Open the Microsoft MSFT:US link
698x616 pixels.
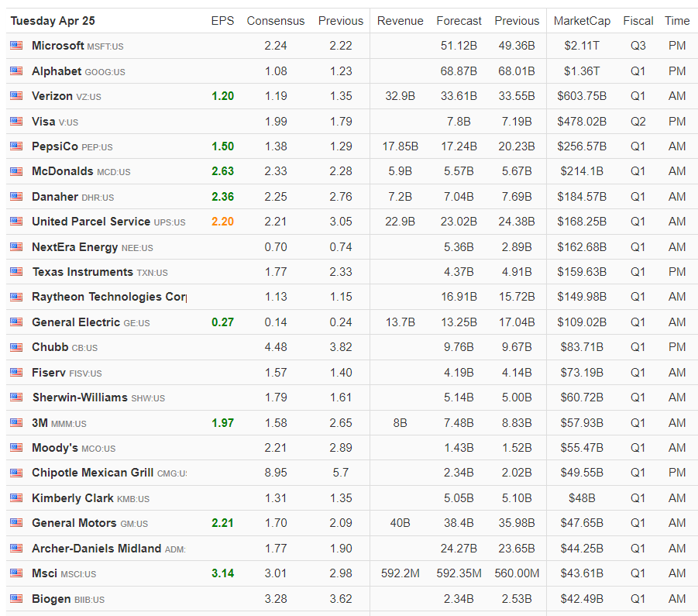point(77,46)
